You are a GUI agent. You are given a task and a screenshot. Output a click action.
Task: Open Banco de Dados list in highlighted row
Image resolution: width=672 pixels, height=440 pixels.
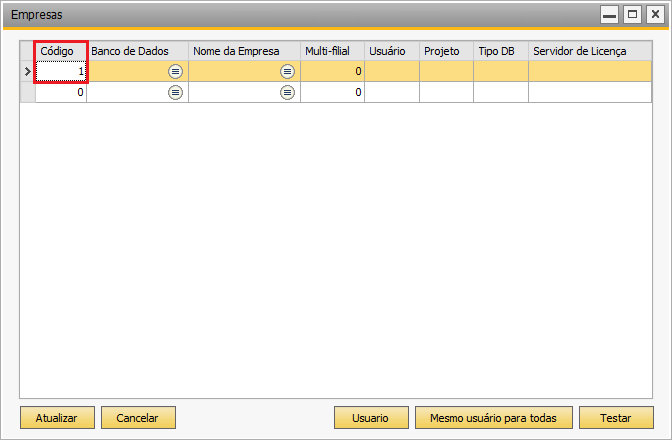[x=175, y=72]
